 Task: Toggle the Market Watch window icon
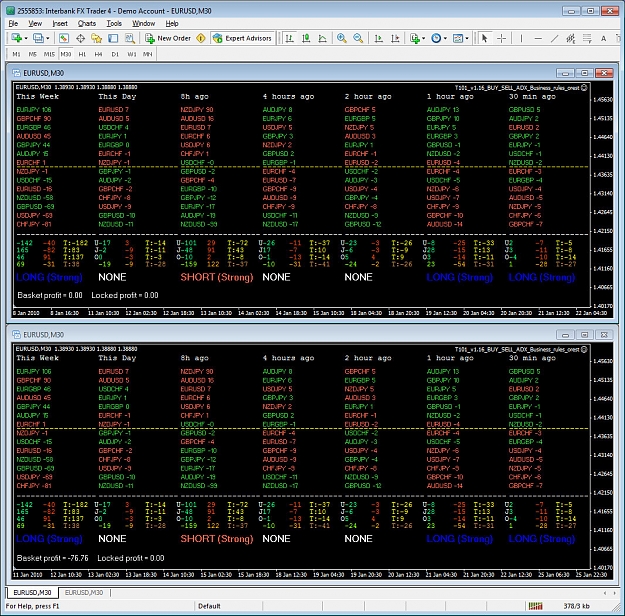tap(64, 38)
